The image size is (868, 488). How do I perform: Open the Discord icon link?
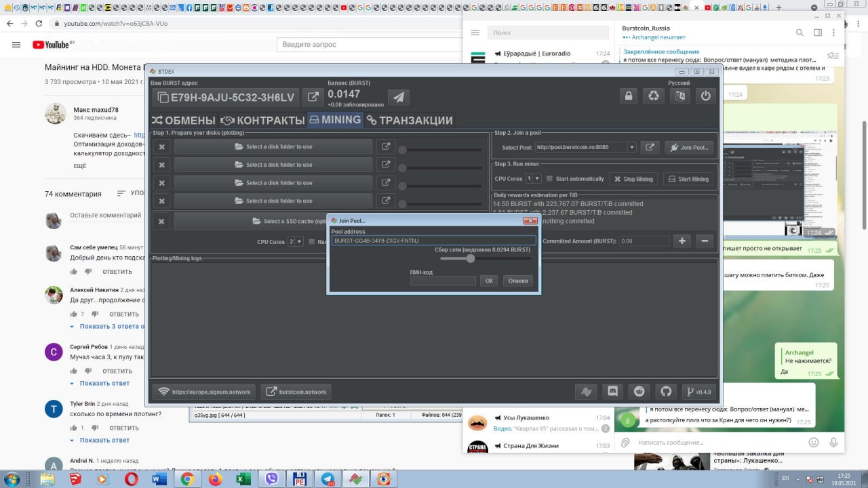[612, 391]
